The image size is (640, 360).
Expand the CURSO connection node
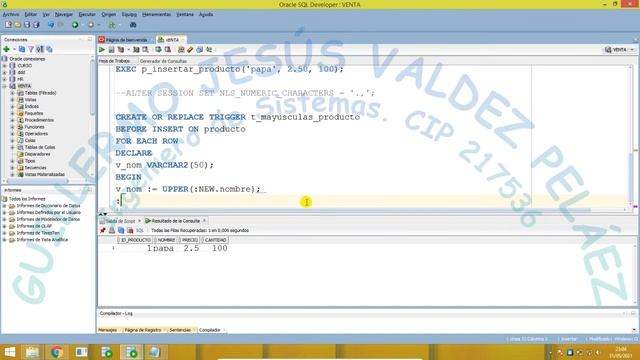click(4, 66)
